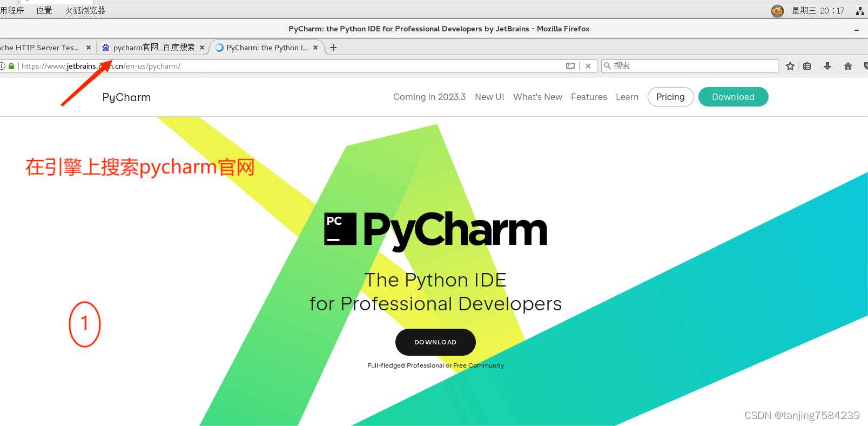Screen dimensions: 868x426
Task: Open Coming in 2023.3 page
Action: (429, 97)
